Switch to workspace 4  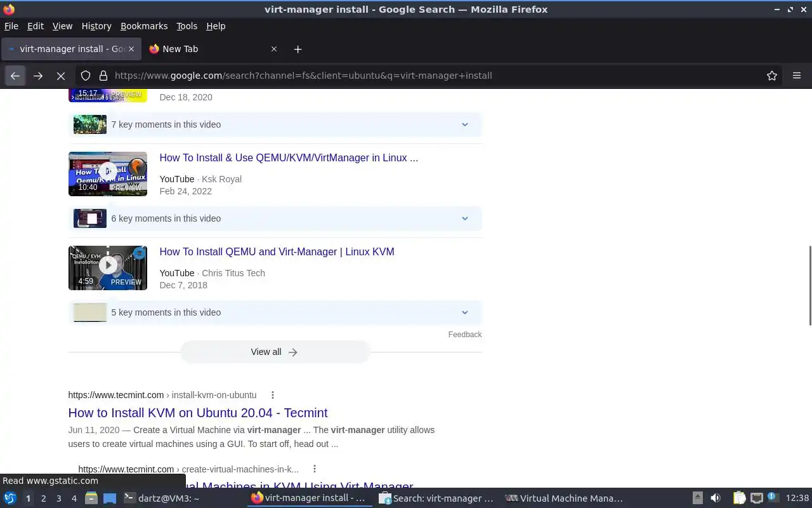click(74, 498)
